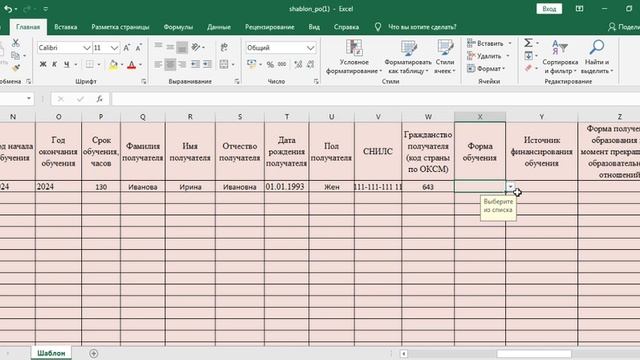
Task: Open the text orientation tool
Action: [x=196, y=47]
